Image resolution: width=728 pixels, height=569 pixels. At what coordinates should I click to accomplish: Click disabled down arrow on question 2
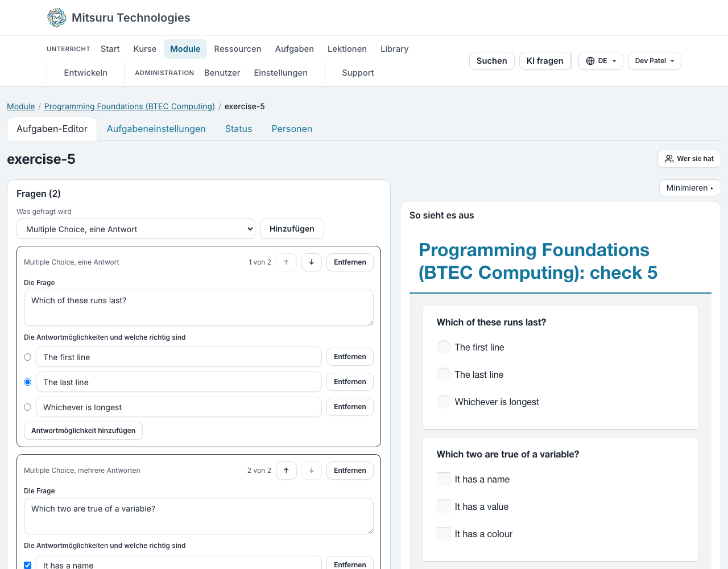tap(312, 471)
